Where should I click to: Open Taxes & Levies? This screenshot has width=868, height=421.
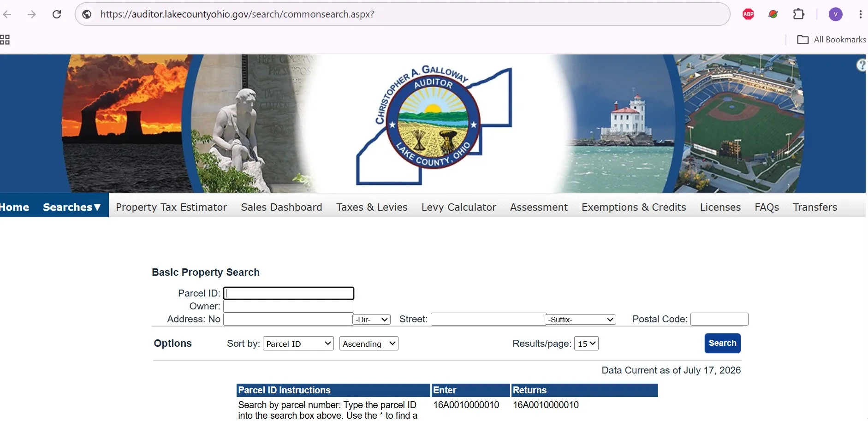coord(372,207)
